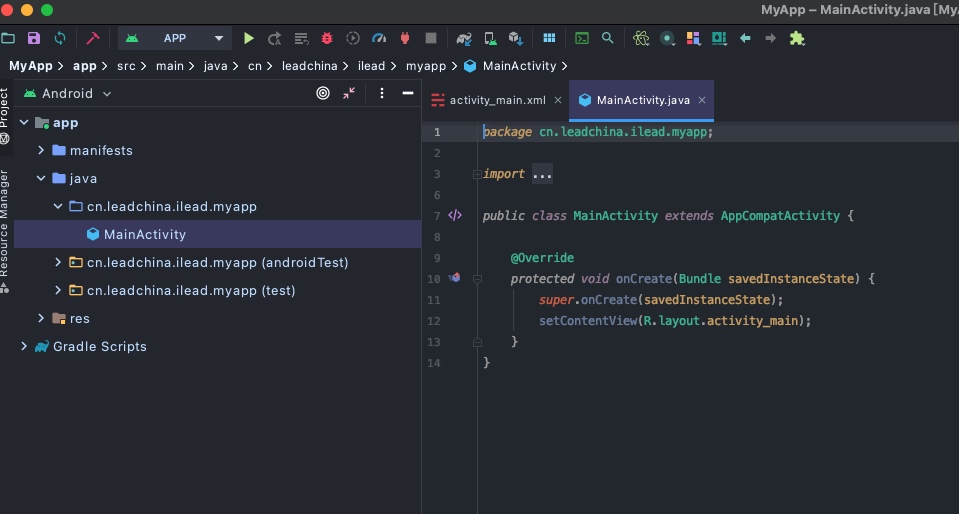The image size is (959, 514).
Task: Click the search magnifier in the toolbar
Action: (608, 39)
